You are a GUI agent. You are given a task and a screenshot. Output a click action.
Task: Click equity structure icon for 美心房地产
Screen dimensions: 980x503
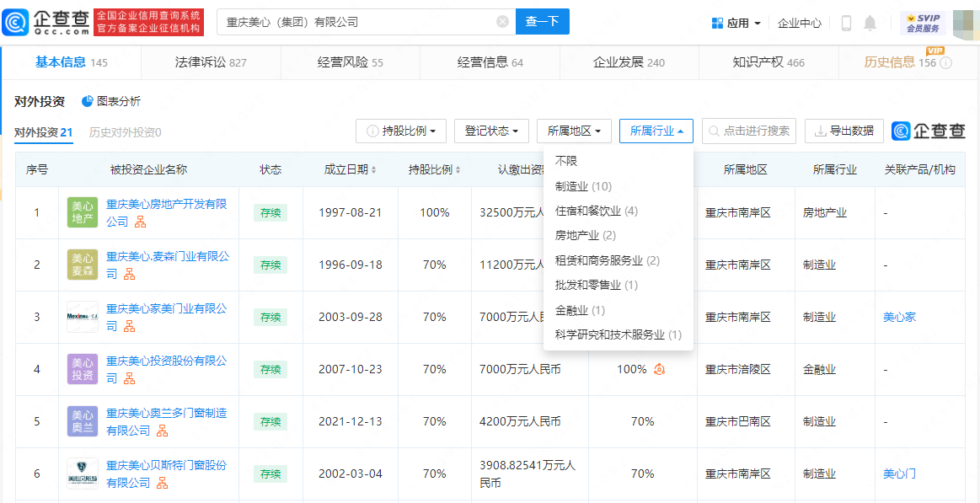(x=141, y=222)
